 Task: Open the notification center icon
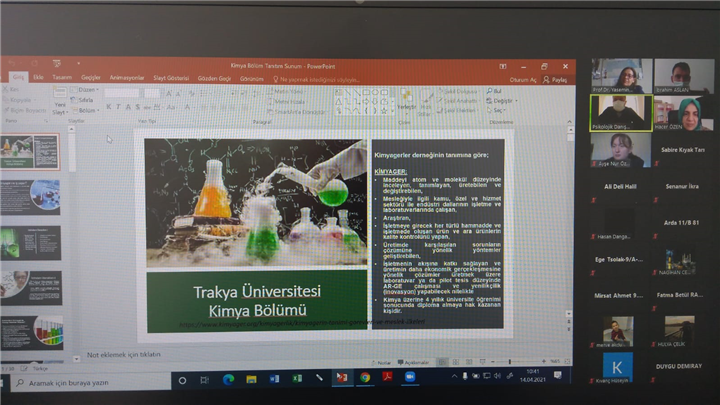[x=558, y=375]
